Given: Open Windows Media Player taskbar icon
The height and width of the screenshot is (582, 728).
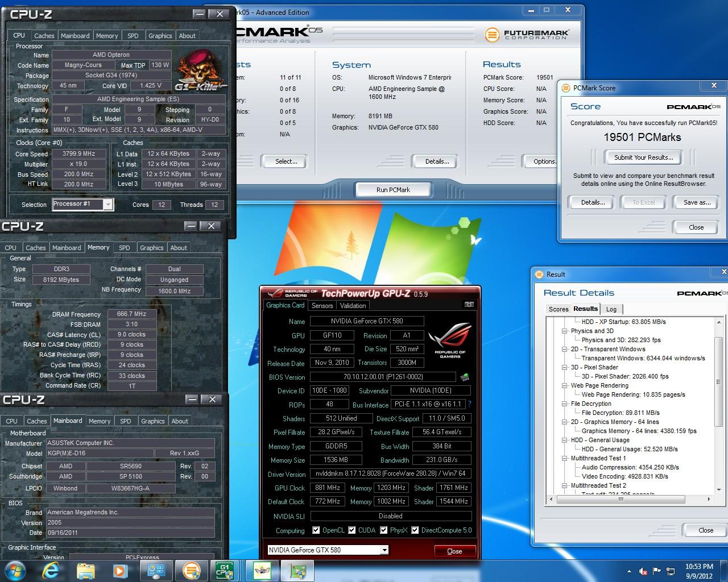Looking at the screenshot, I should (x=120, y=571).
